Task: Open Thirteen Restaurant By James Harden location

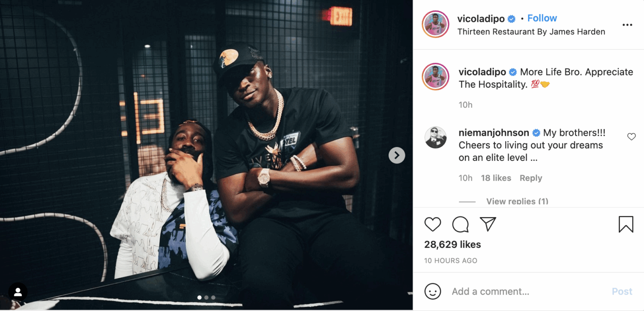Action: (x=531, y=32)
